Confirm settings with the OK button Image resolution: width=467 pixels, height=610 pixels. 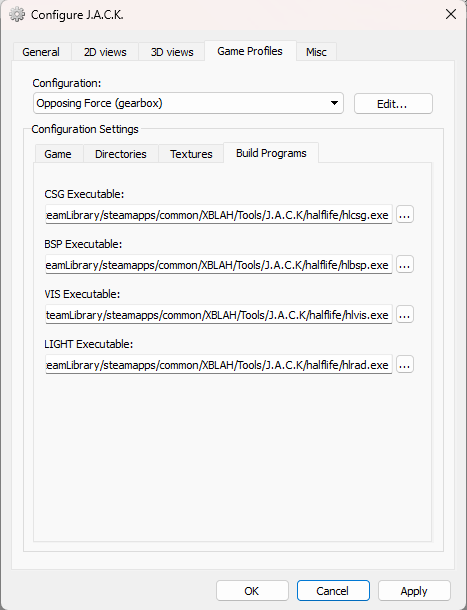coord(252,591)
